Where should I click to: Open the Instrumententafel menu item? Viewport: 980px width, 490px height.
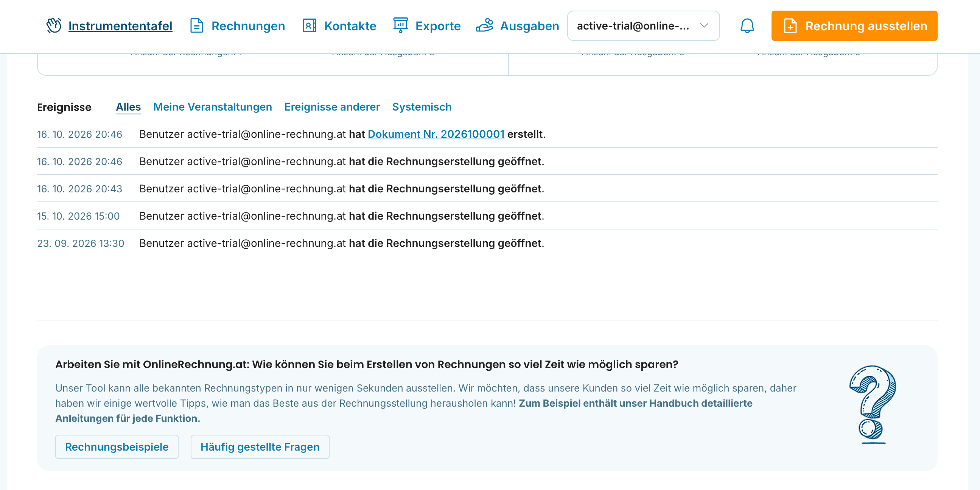tap(120, 26)
